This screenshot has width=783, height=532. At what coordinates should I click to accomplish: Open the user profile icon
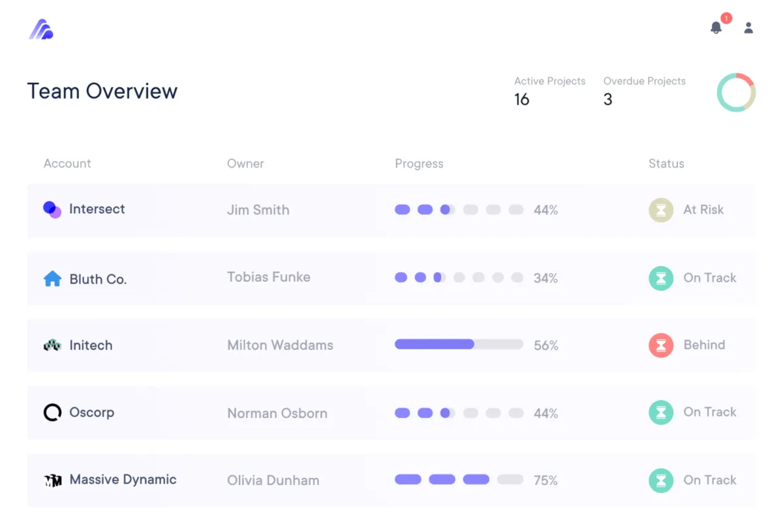click(748, 27)
